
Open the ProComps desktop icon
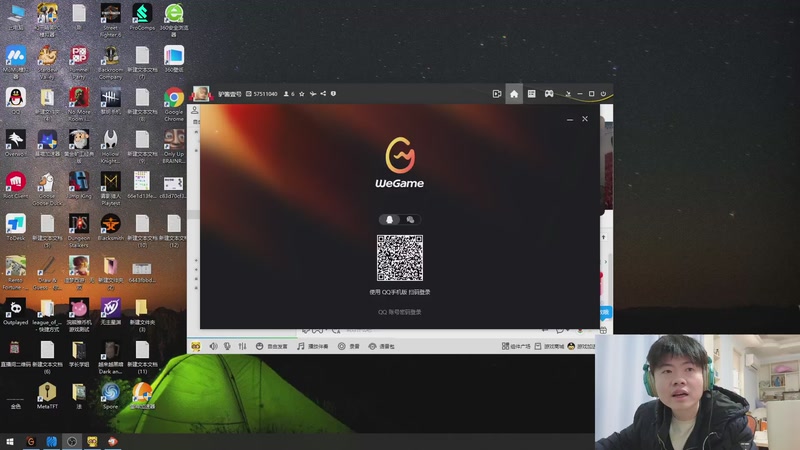(142, 17)
